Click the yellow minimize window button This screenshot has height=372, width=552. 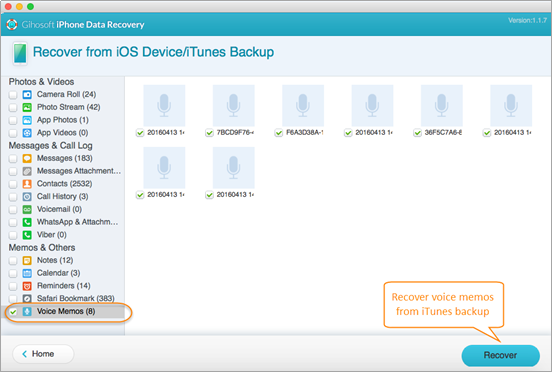tap(19, 6)
